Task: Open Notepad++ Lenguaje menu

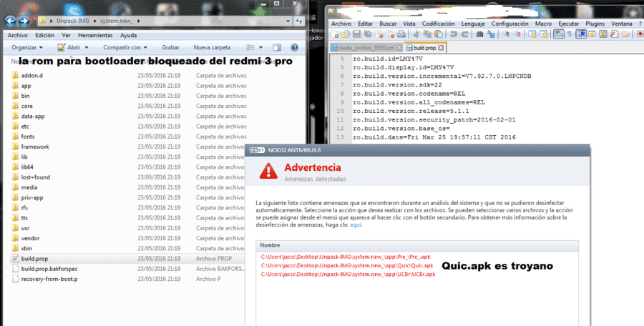Action: pos(473,24)
